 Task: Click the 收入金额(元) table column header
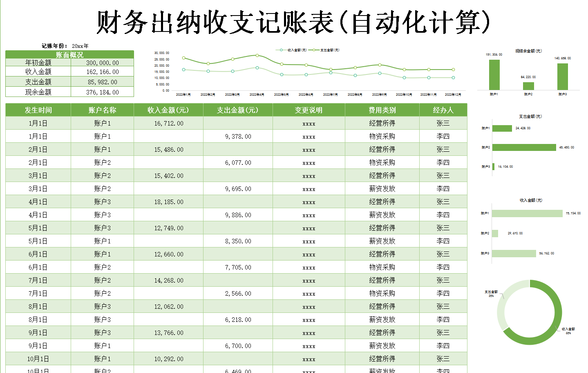[x=168, y=110]
